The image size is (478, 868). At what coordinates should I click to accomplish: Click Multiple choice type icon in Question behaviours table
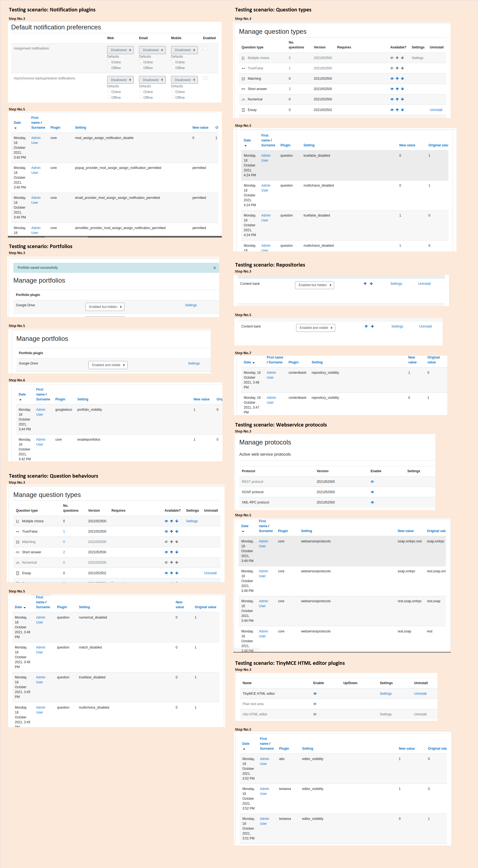pos(17,521)
